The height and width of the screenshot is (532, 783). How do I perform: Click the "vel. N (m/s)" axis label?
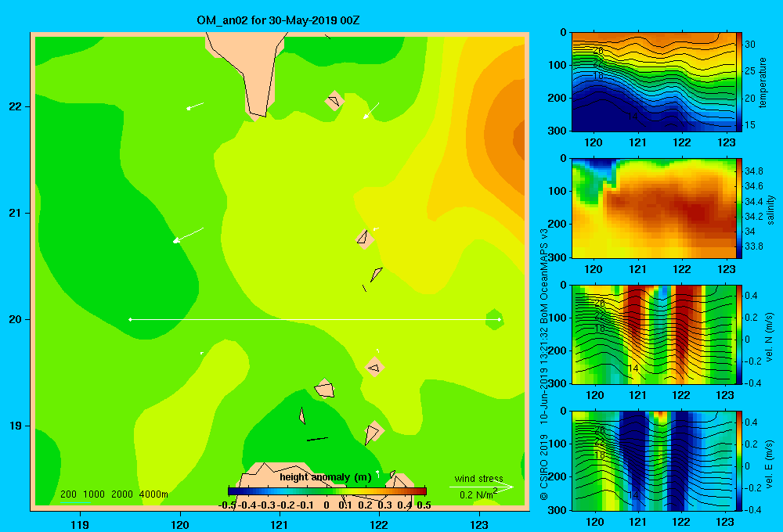click(770, 337)
